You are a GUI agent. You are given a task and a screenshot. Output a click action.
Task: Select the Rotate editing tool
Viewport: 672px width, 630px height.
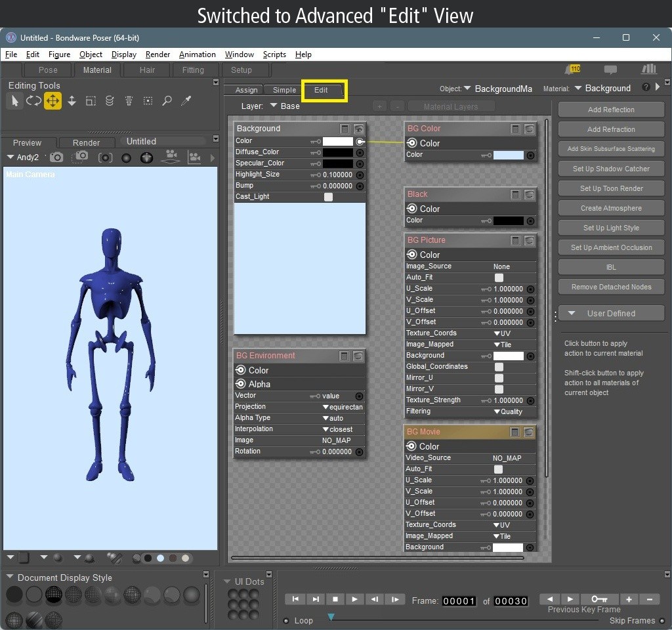(33, 101)
